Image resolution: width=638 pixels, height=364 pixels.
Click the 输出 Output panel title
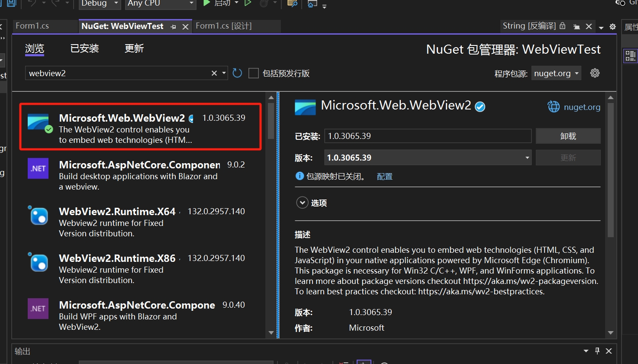click(23, 351)
